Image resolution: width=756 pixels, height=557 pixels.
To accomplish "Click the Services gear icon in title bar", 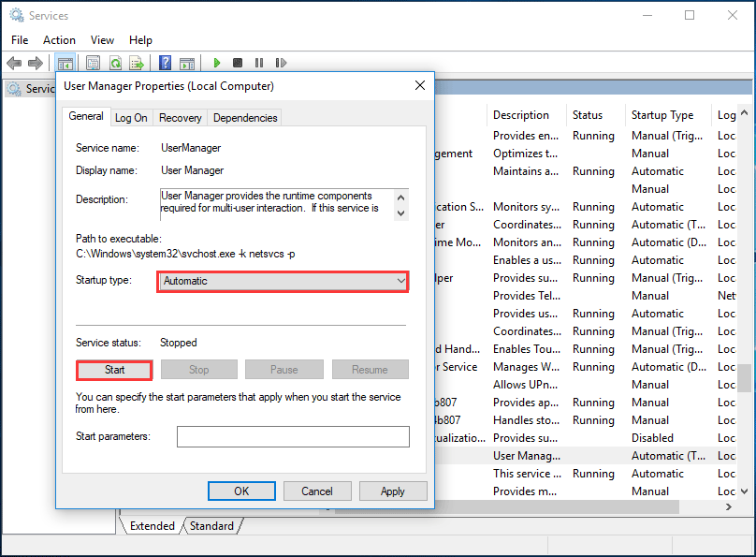I will click(17, 15).
